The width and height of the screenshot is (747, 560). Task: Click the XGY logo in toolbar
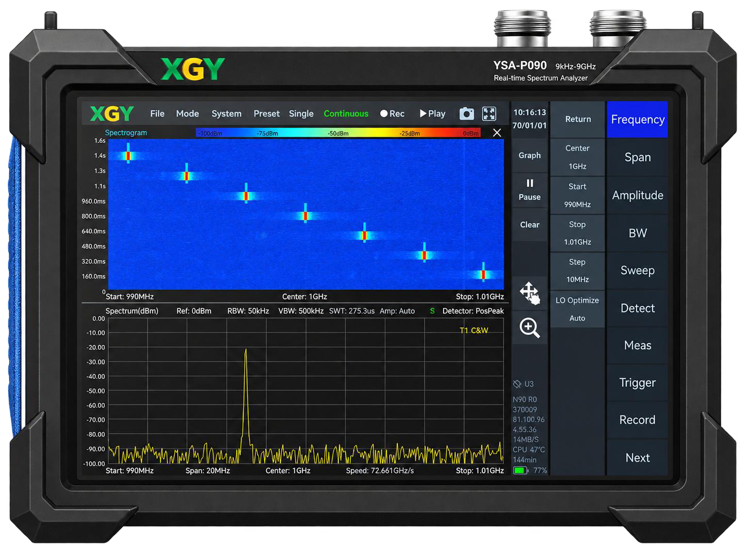click(111, 113)
